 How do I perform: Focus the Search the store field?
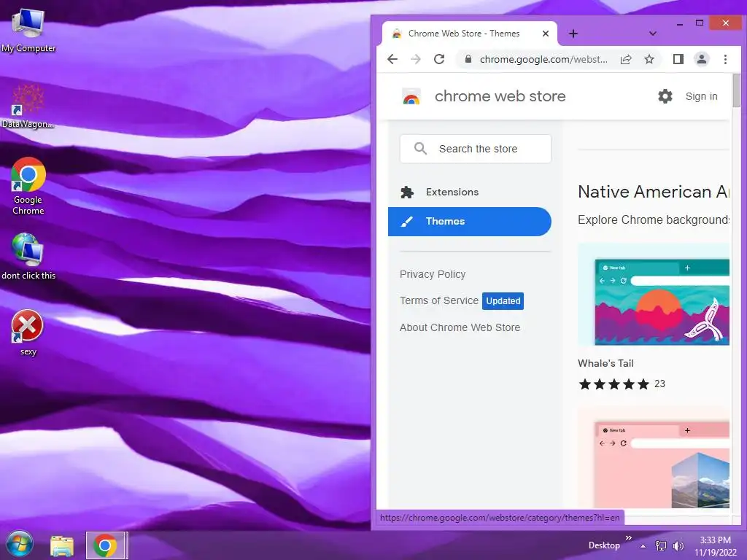coord(476,149)
